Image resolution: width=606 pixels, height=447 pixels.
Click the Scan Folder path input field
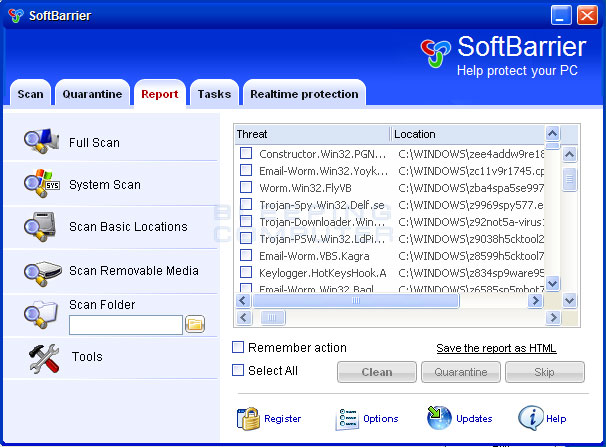click(x=126, y=325)
